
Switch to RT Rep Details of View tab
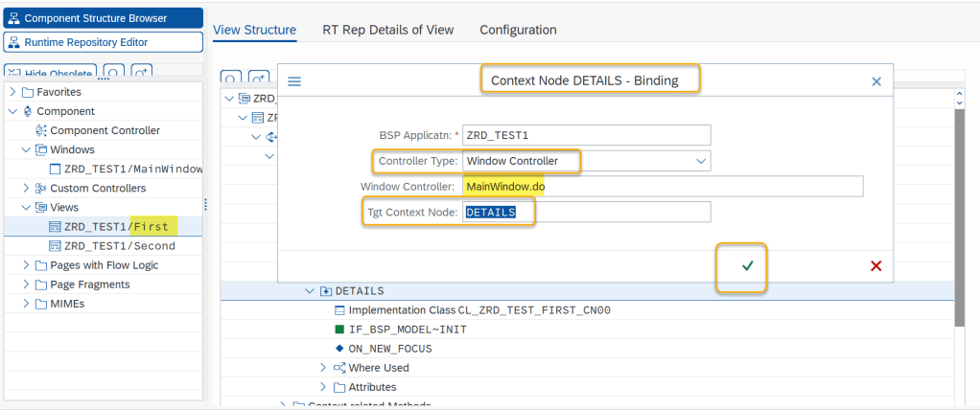click(x=388, y=30)
